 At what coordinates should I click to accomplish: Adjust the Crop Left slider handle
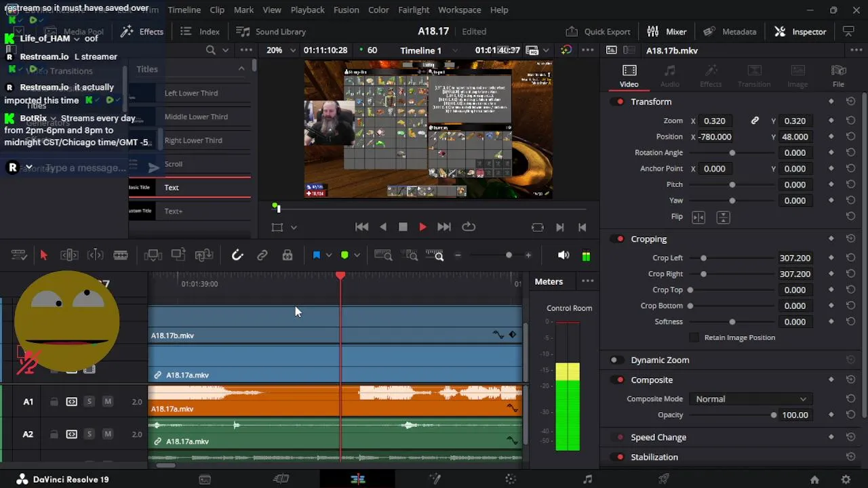(x=703, y=258)
